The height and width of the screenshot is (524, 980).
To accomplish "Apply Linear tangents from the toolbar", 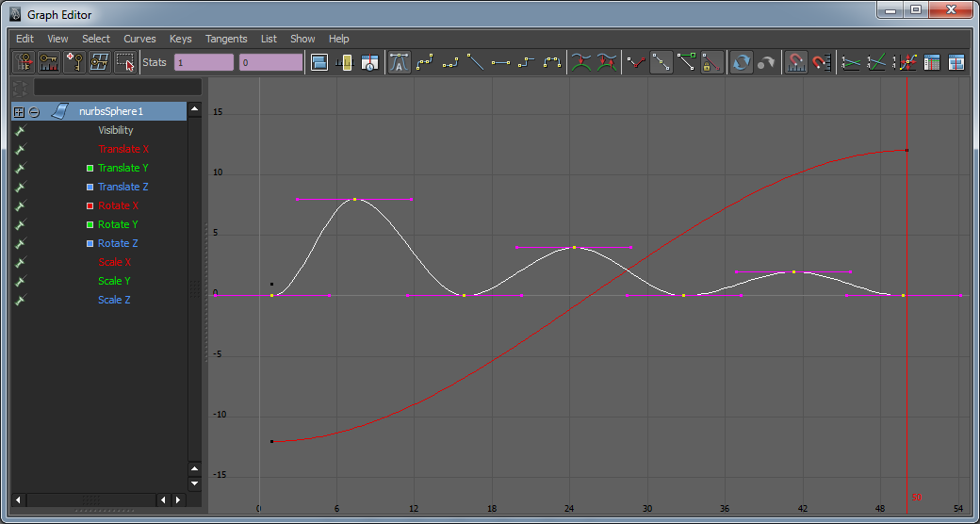I will (x=476, y=63).
